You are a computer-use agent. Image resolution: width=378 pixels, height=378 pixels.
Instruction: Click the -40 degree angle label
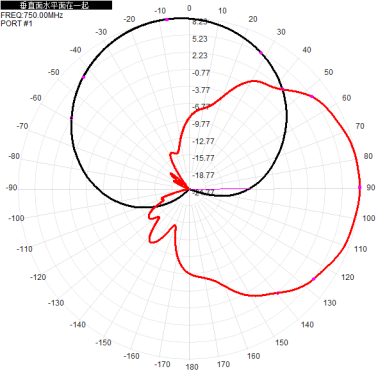75,50
